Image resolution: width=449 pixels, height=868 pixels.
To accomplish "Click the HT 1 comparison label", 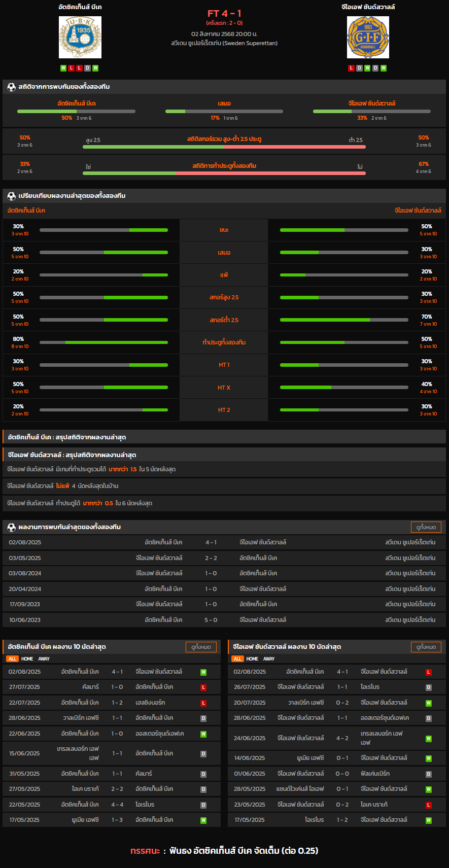I will (x=224, y=365).
